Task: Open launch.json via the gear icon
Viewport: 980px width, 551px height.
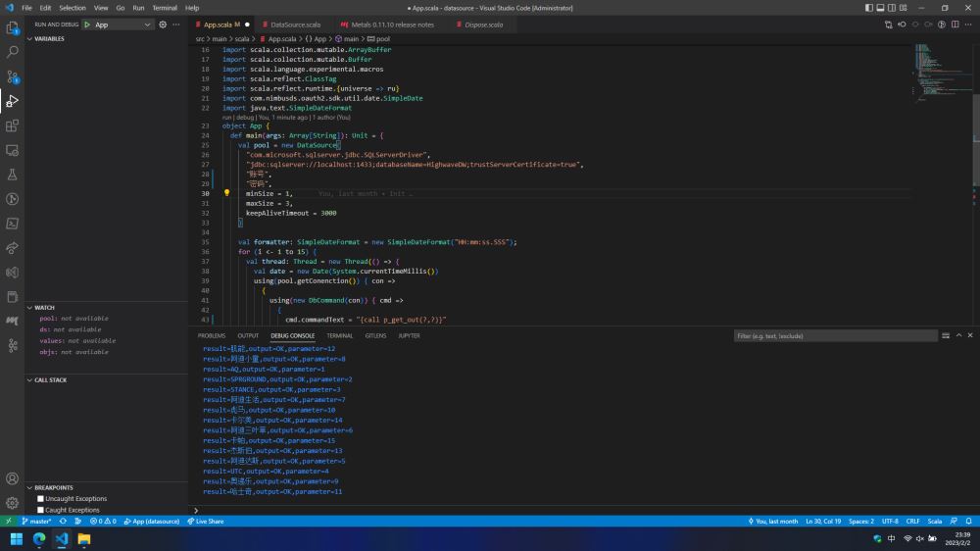Action: coord(162,25)
